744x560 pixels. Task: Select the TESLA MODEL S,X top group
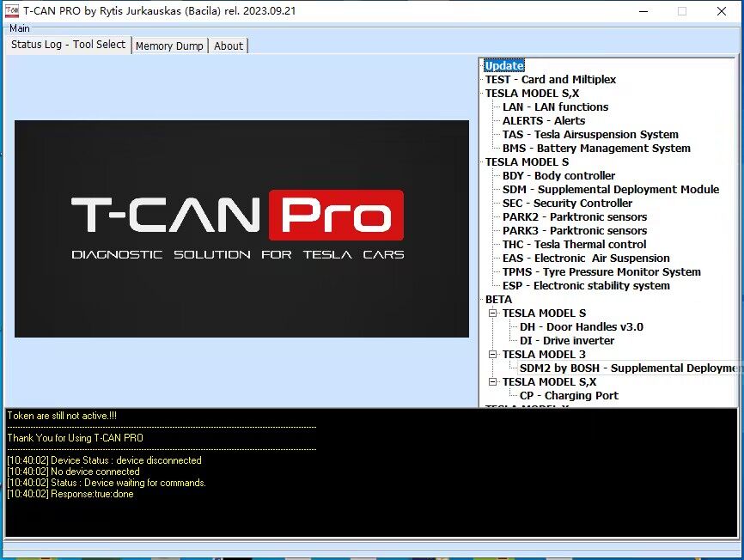(x=532, y=93)
